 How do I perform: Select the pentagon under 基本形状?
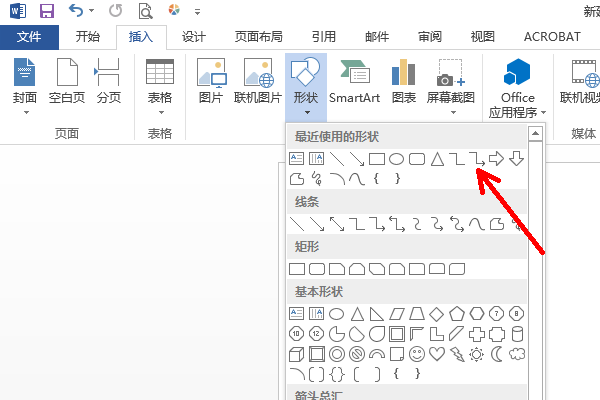[x=457, y=314]
